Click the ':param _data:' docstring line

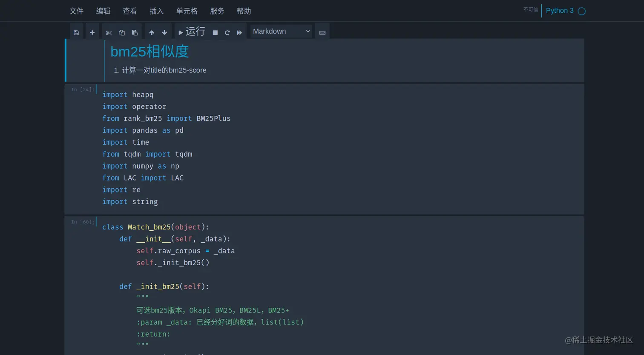(220, 322)
